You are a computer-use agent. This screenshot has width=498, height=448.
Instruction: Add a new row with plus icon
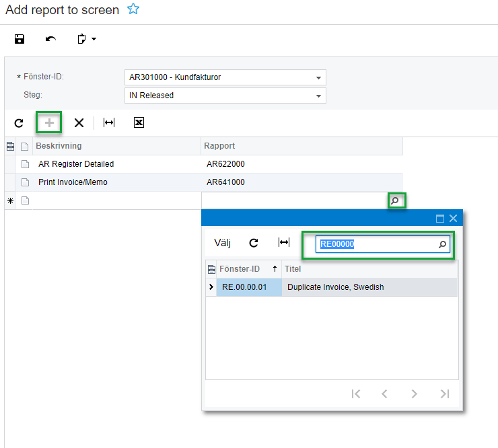pos(49,122)
